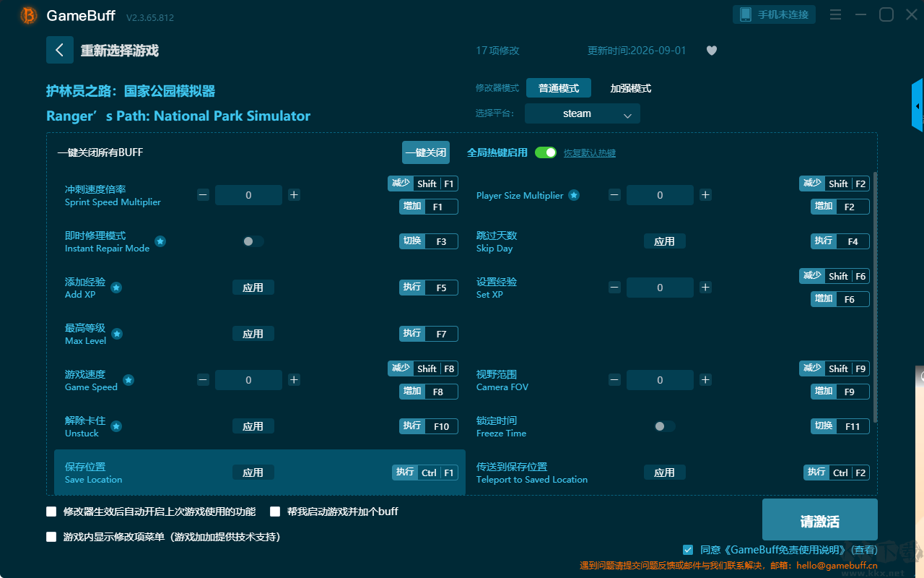Click the cheat list vertical scrollbar
924x578 pixels.
pos(876,296)
